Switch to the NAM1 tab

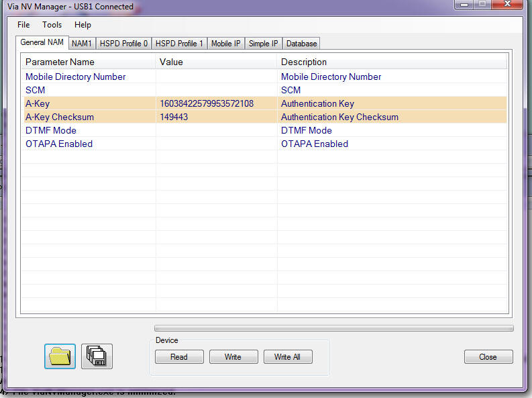(82, 44)
